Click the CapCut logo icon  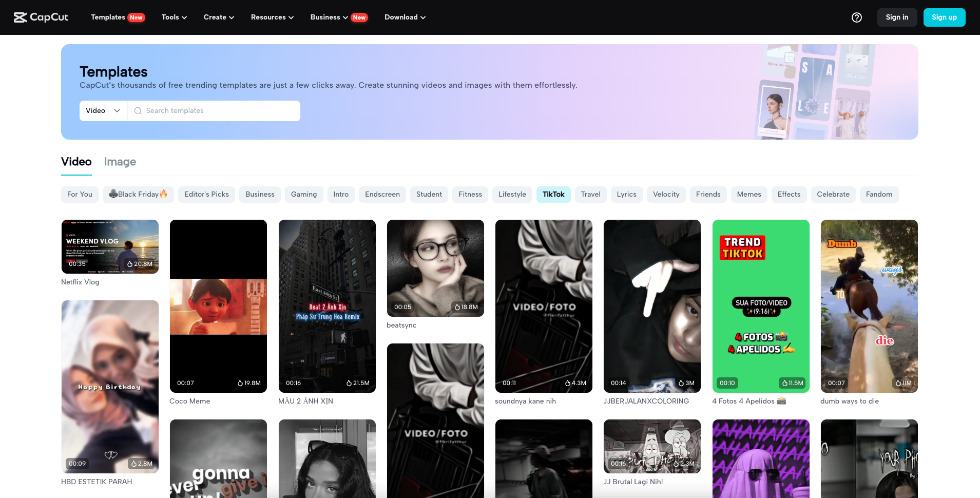(21, 17)
